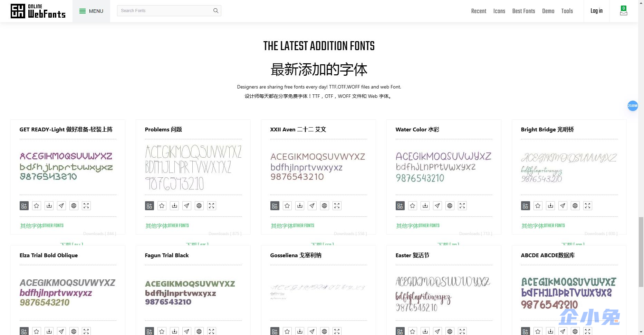Click the 218M badge bubble
The width and height of the screenshot is (644, 335).
(633, 106)
